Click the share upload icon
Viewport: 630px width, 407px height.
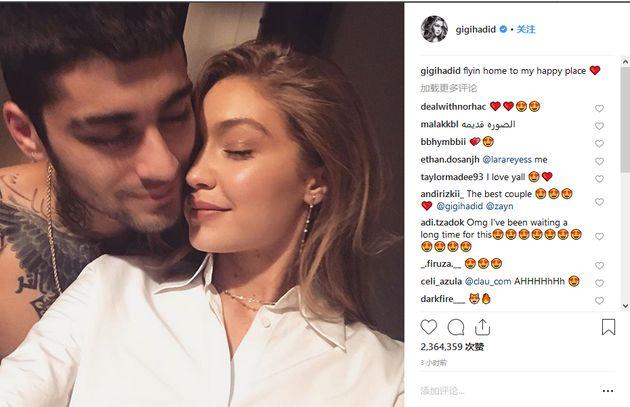(x=482, y=327)
